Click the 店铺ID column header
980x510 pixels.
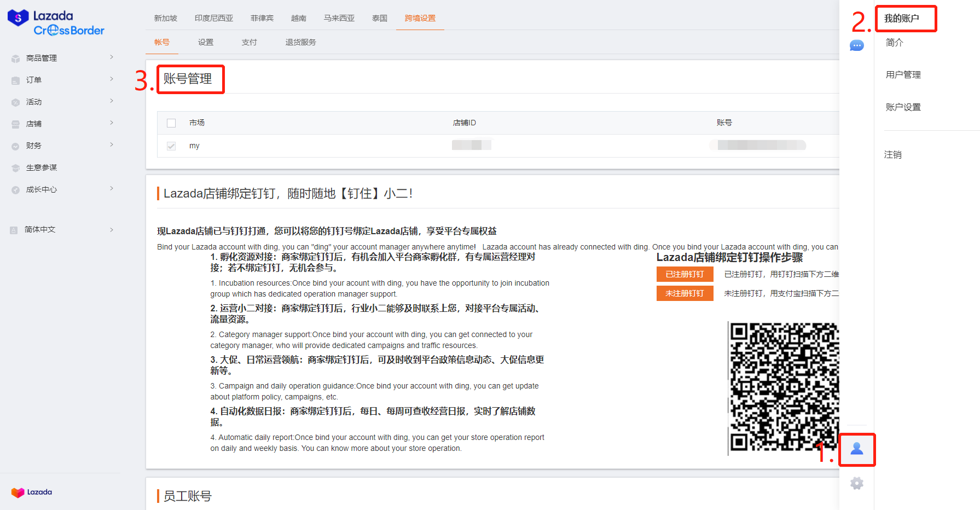[x=465, y=123]
